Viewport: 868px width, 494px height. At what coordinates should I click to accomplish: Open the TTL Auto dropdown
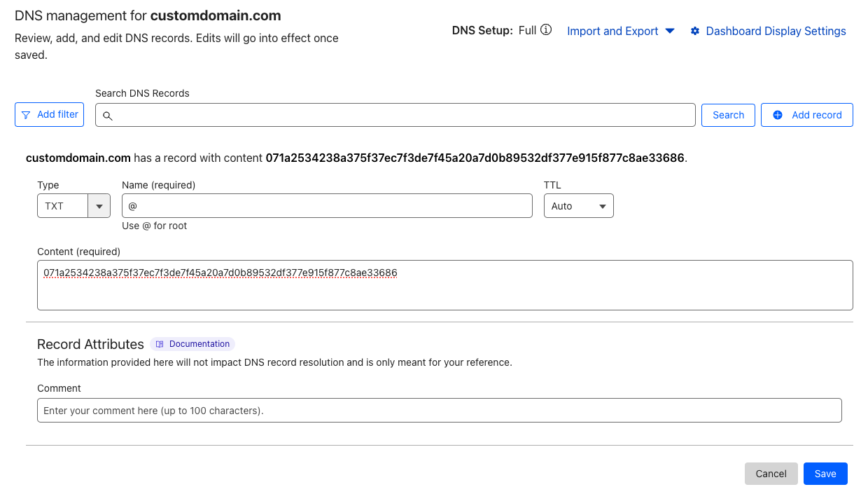pos(578,206)
